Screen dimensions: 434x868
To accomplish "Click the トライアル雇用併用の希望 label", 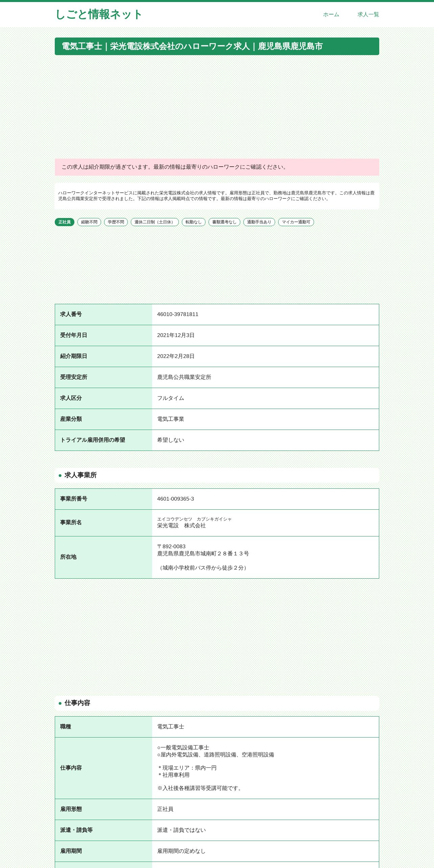I will pyautogui.click(x=93, y=440).
